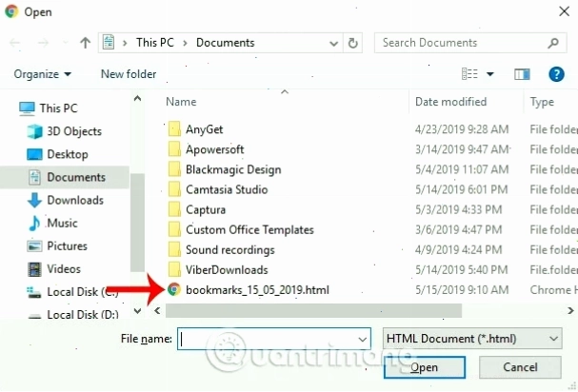
Task: Refresh the Documents folder listing
Action: (352, 43)
